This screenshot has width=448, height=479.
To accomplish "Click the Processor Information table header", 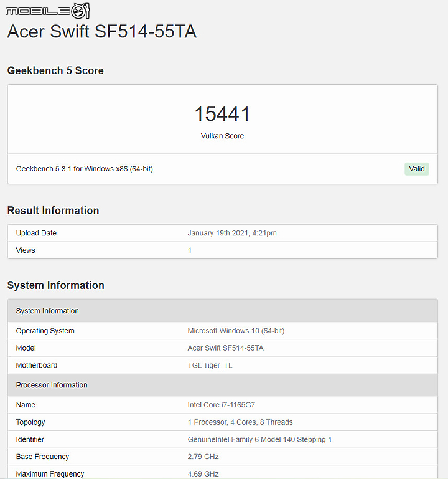I will [x=223, y=385].
